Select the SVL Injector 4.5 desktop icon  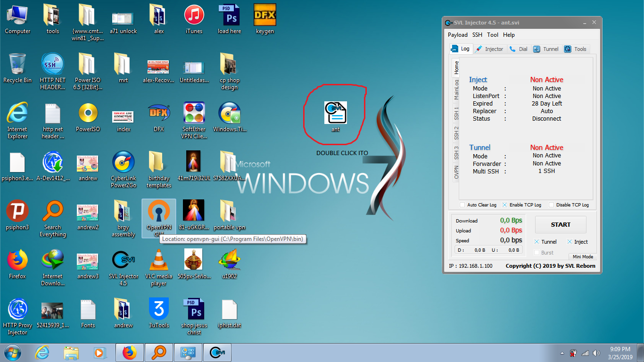[124, 260]
